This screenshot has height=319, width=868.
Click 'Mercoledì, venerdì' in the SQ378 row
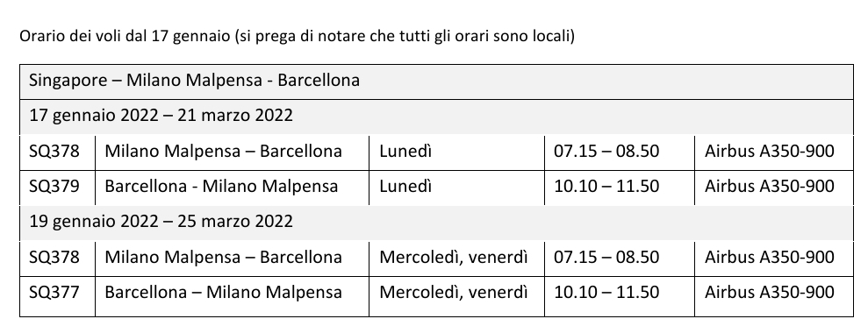pyautogui.click(x=454, y=257)
